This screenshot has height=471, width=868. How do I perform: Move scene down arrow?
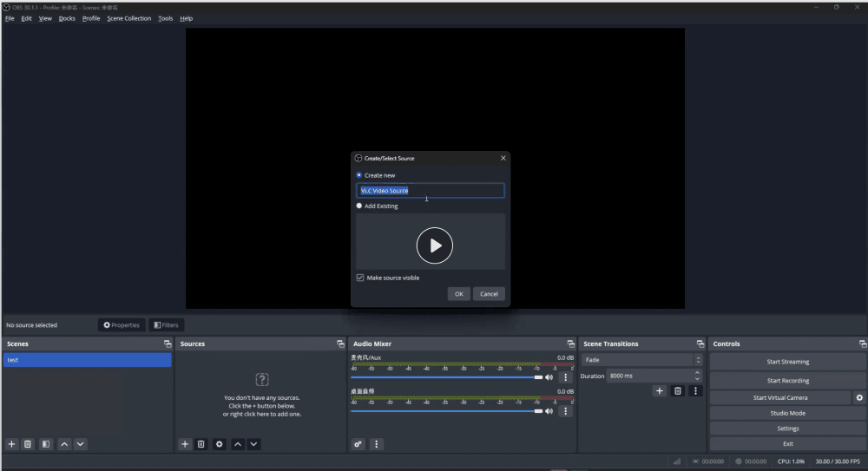coord(80,444)
